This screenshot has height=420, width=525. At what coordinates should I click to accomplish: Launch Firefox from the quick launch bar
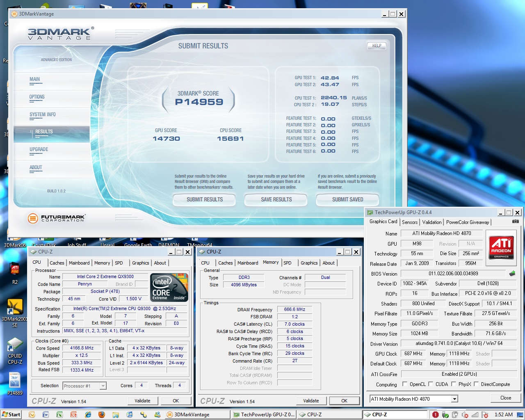click(102, 415)
